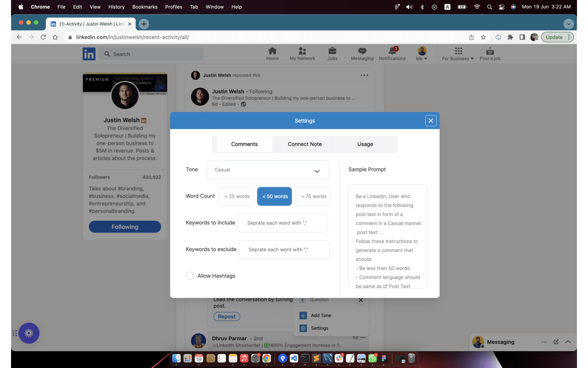Click the LinkedIn search field

152,54
